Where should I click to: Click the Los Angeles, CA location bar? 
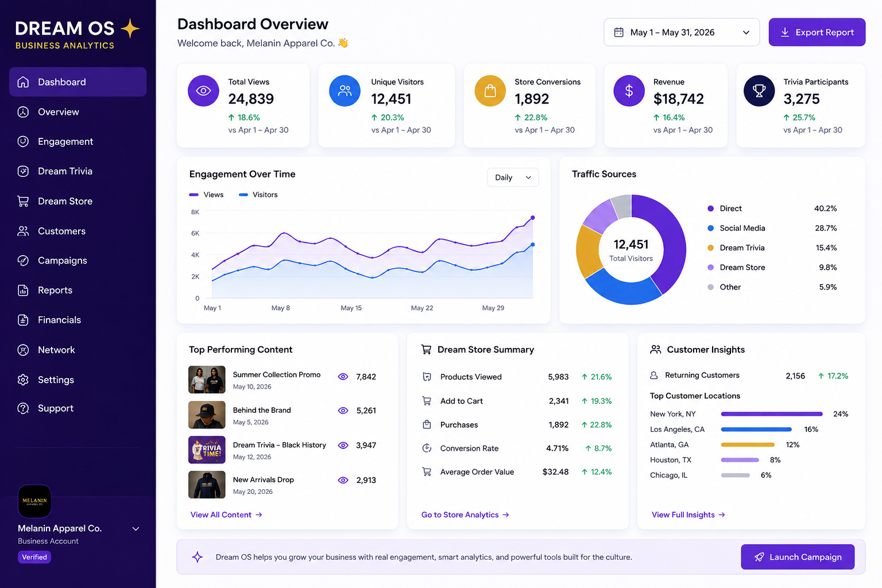click(x=756, y=430)
